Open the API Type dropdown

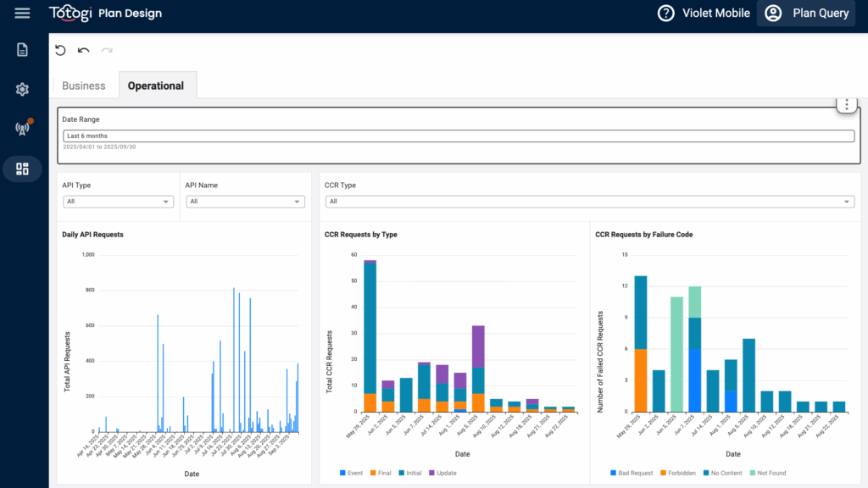(x=119, y=202)
